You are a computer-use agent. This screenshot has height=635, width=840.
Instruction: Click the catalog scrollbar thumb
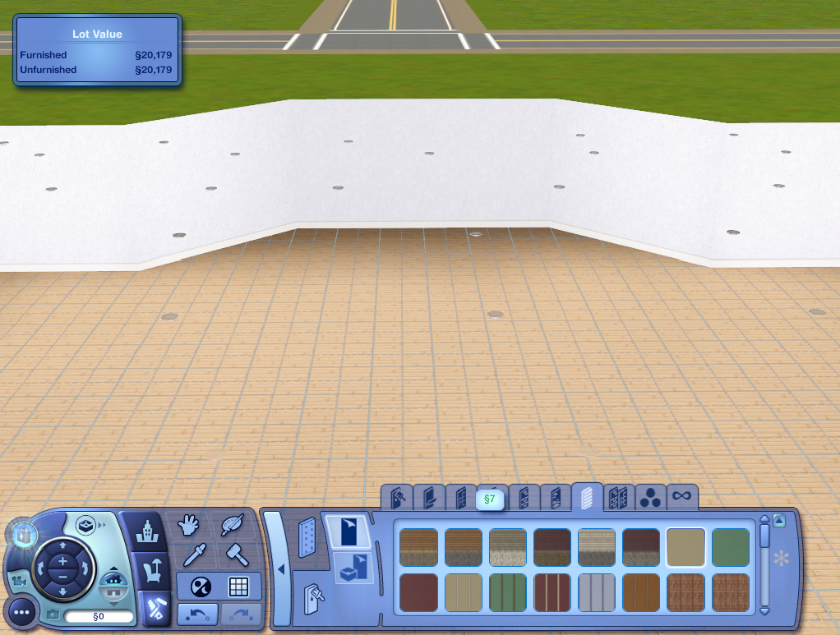point(764,536)
